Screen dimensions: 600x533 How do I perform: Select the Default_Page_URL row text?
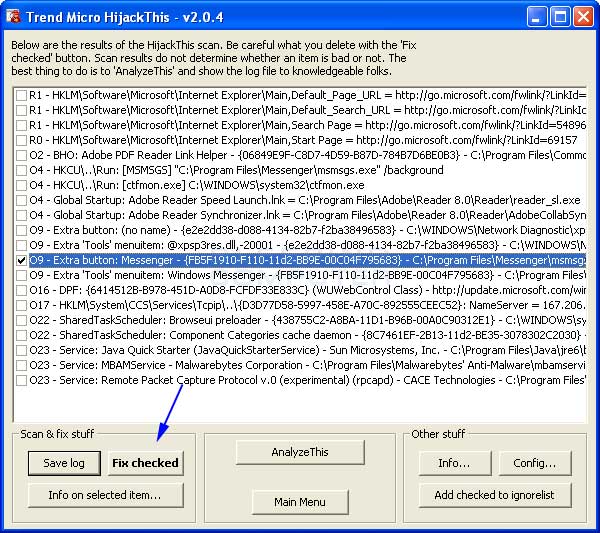308,95
